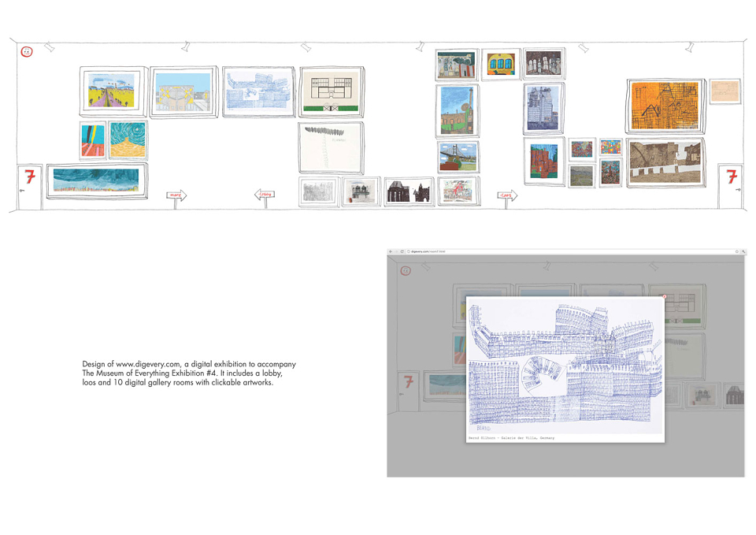This screenshot has width=756, height=535.
Task: Open the wide teal seascape painting
Action: click(x=97, y=181)
